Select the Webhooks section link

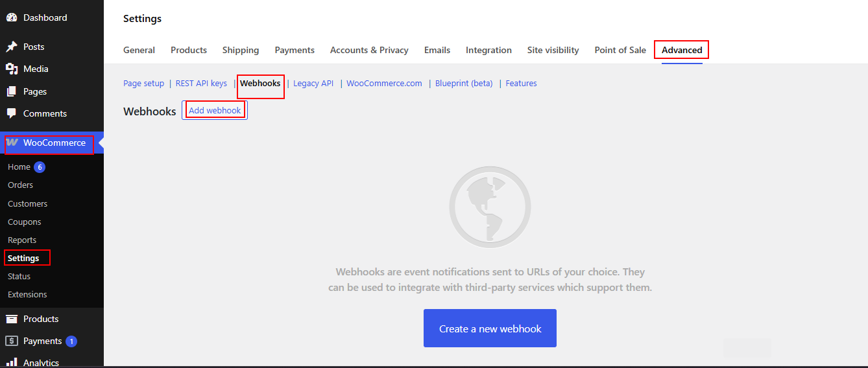point(260,83)
